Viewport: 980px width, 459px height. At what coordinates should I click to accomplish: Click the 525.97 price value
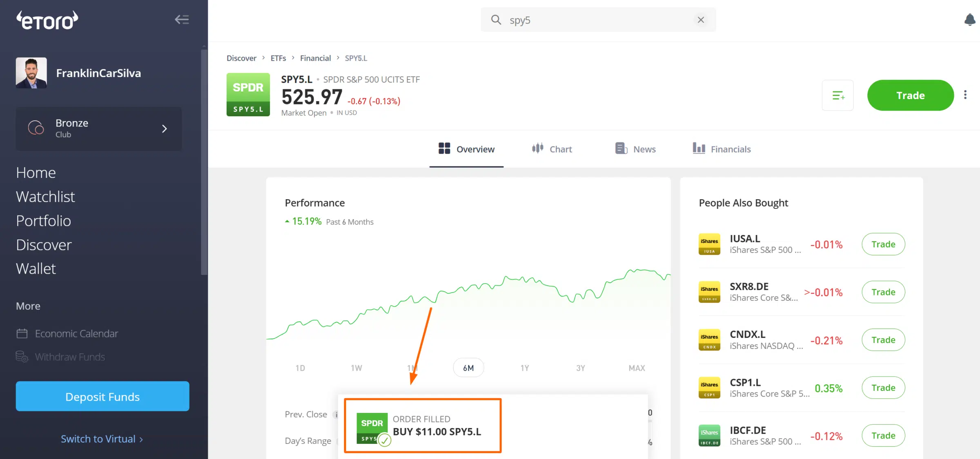click(312, 97)
